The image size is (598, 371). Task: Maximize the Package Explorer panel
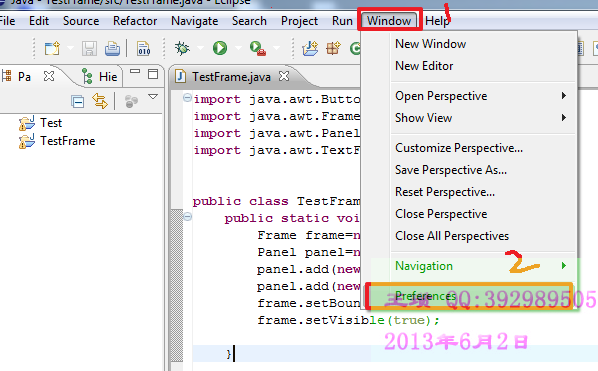click(x=153, y=74)
